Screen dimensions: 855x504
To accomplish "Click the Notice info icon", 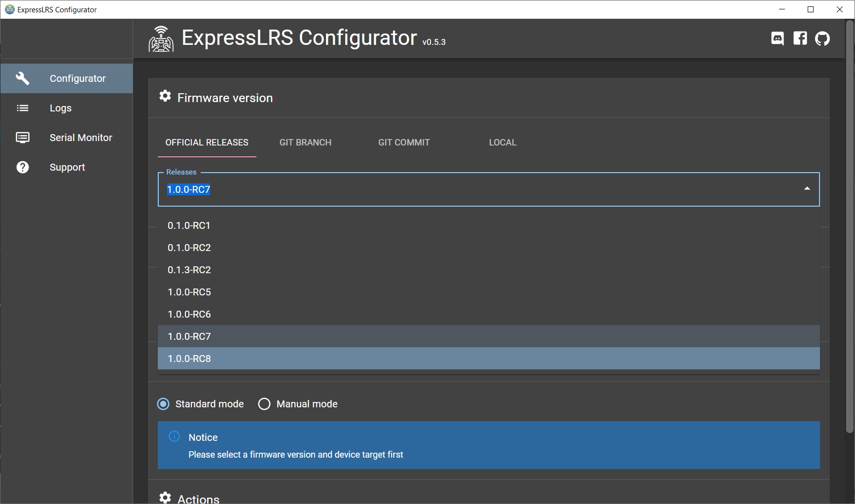I will (174, 436).
